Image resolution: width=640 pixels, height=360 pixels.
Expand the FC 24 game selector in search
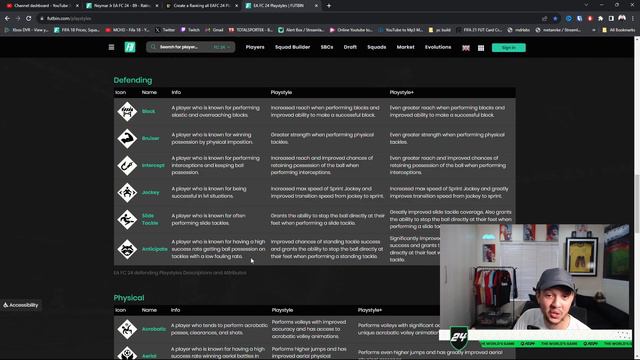[222, 47]
